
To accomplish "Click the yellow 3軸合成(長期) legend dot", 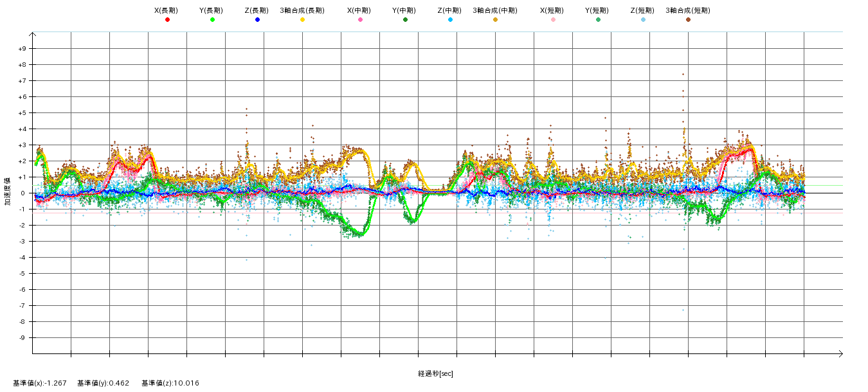I will point(302,20).
